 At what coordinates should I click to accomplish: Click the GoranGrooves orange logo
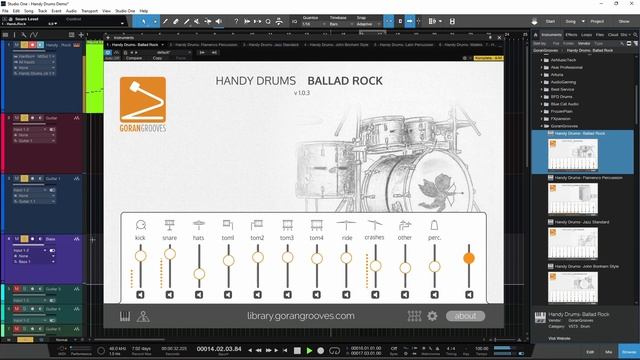tap(143, 100)
